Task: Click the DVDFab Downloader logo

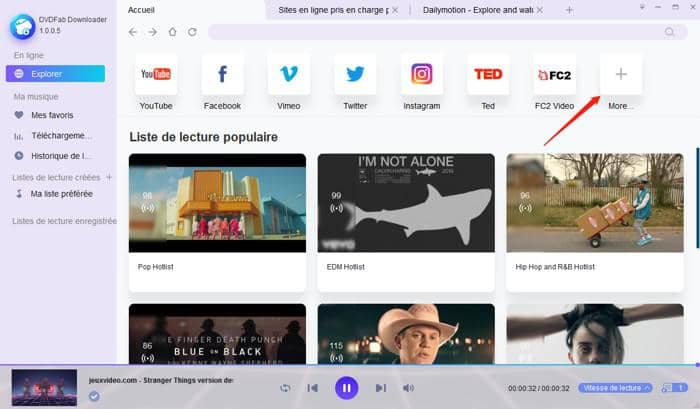Action: [22, 27]
